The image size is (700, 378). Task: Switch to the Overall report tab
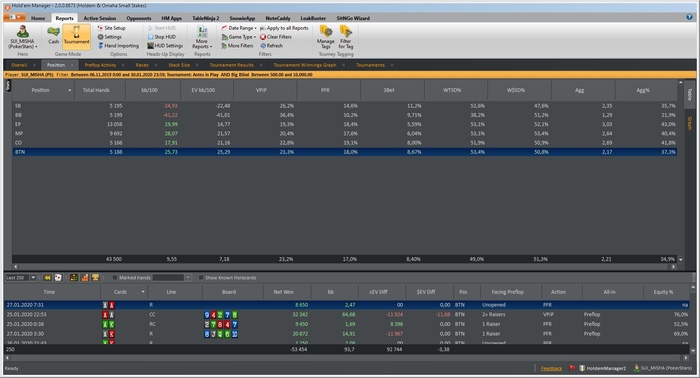click(19, 65)
